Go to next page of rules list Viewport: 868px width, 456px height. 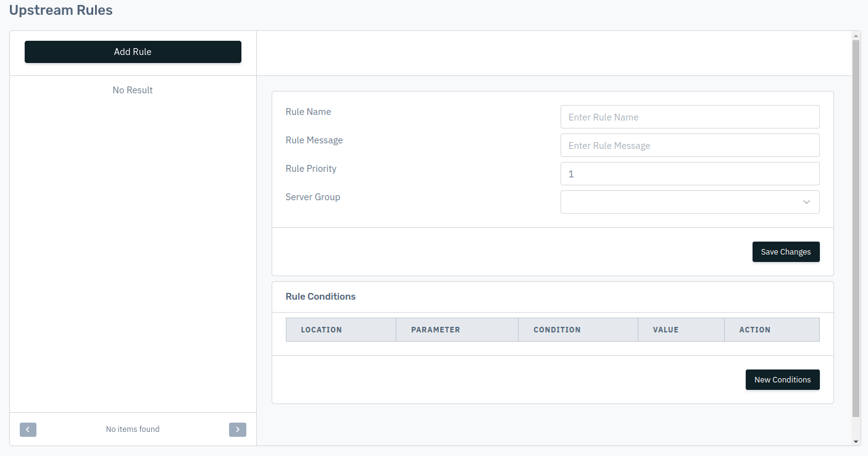[x=238, y=429]
